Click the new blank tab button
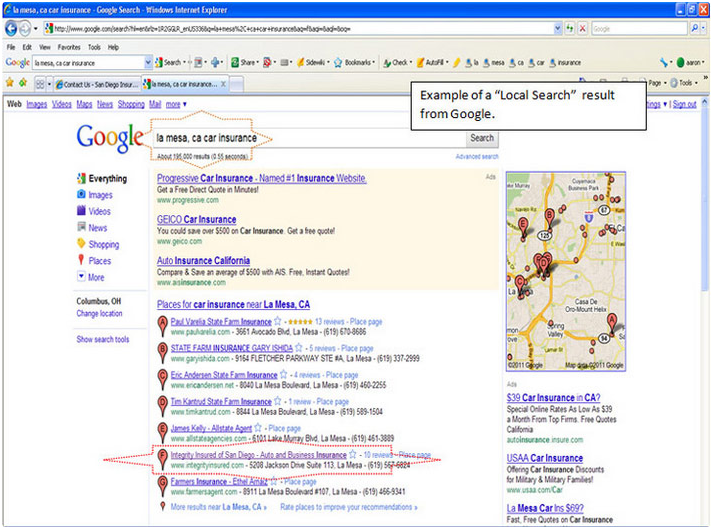Viewport: 713px width, 529px height. 236,84
